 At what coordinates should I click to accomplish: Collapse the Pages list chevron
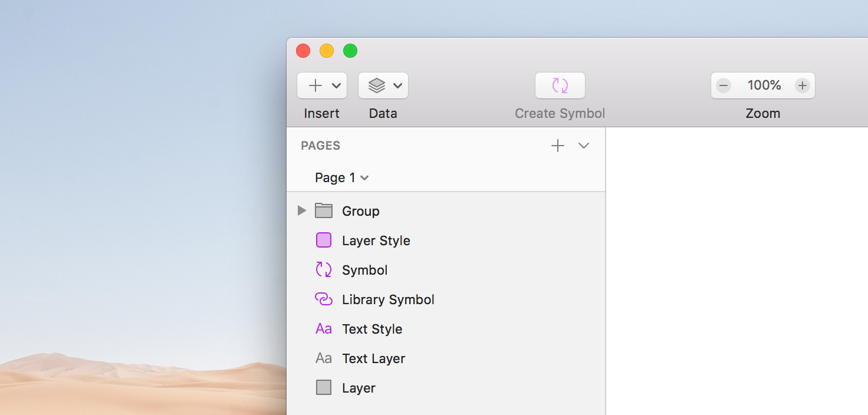tap(584, 146)
